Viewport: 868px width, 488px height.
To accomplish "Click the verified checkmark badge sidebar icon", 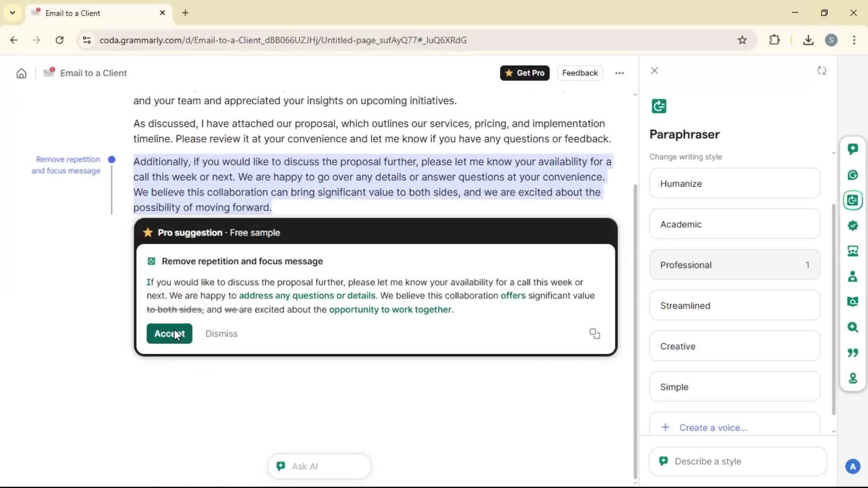I will click(853, 225).
